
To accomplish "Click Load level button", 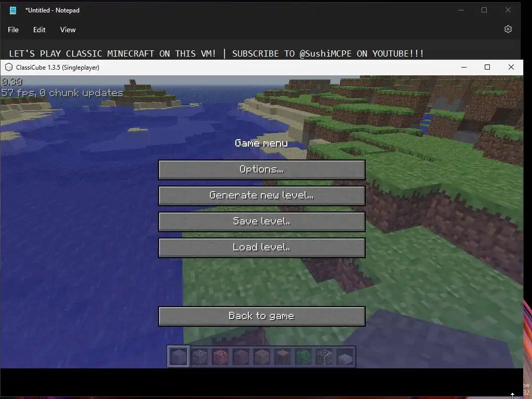I will tap(262, 247).
